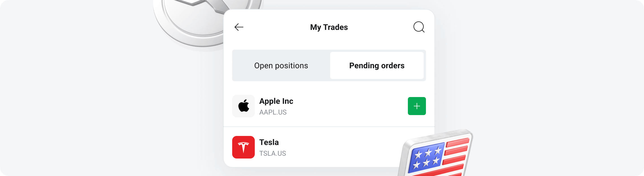The image size is (644, 176).
Task: Click the AAPL.US ticker label
Action: tap(273, 112)
